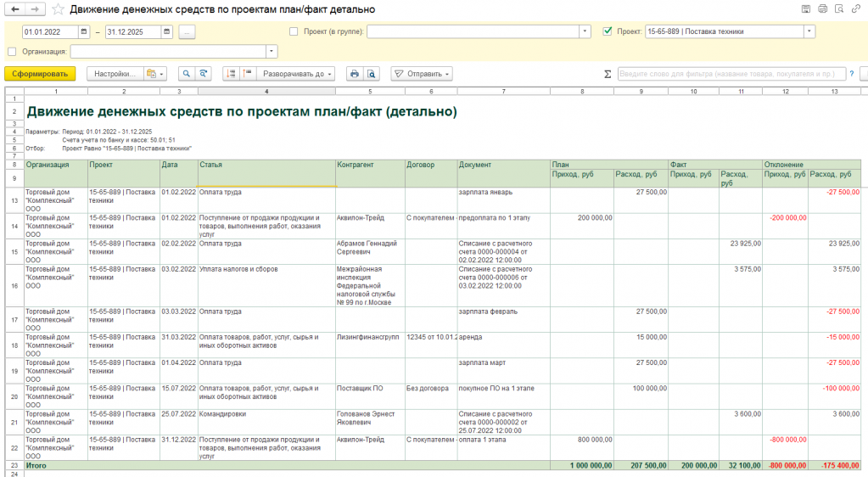Expand all groups icon in toolbar
This screenshot has width=868, height=477.
(231, 74)
